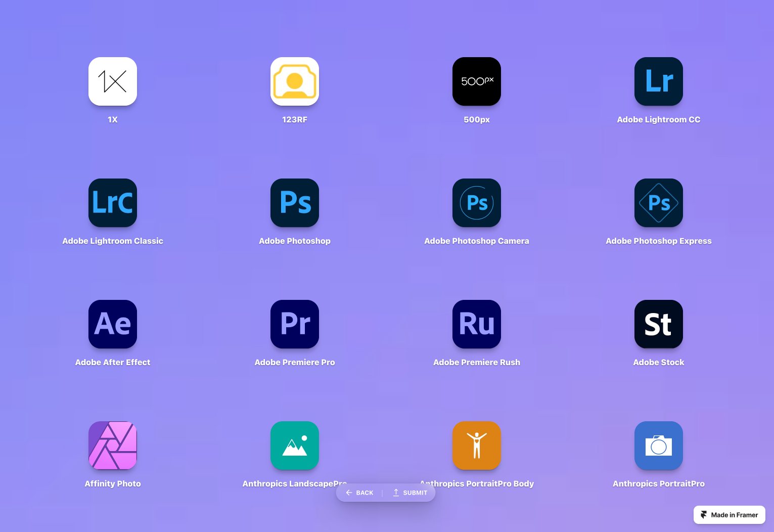
Task: Select the Photoshop Camera icon
Action: pos(477,203)
